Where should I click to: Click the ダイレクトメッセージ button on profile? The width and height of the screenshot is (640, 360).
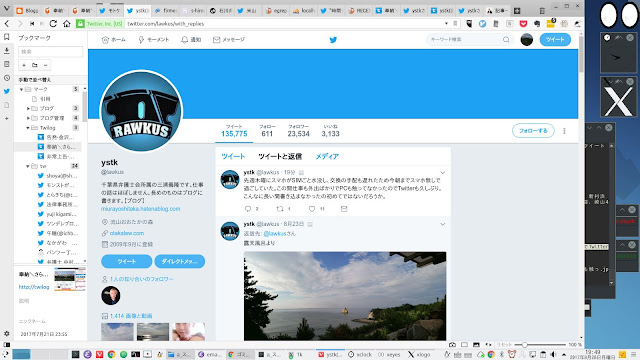coord(180,261)
